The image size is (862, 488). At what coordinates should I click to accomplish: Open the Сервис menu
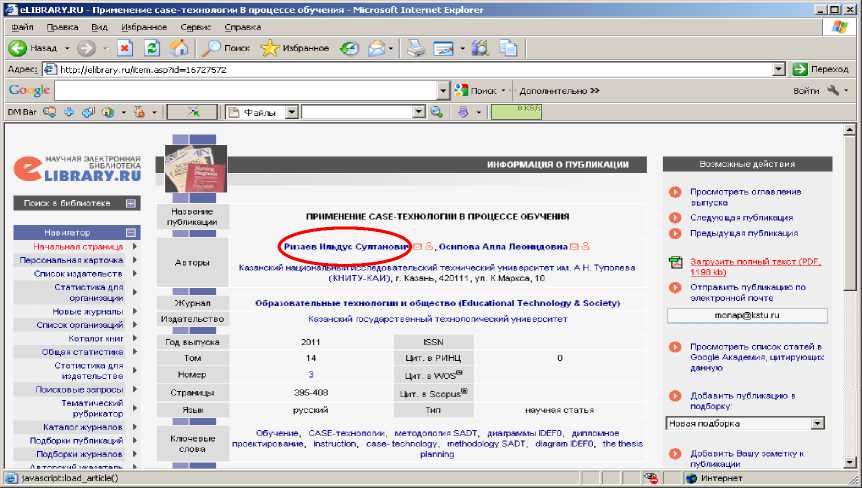[195, 27]
